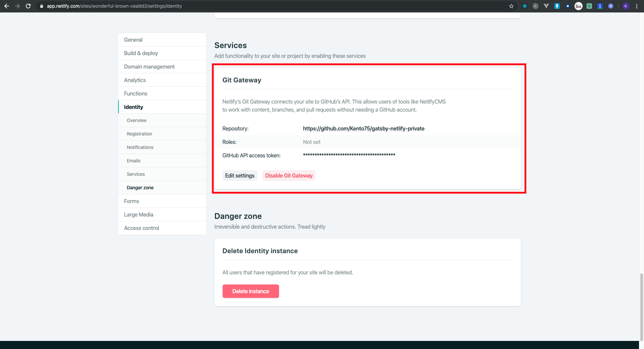
Task: Go to Domain management settings
Action: (x=162, y=67)
